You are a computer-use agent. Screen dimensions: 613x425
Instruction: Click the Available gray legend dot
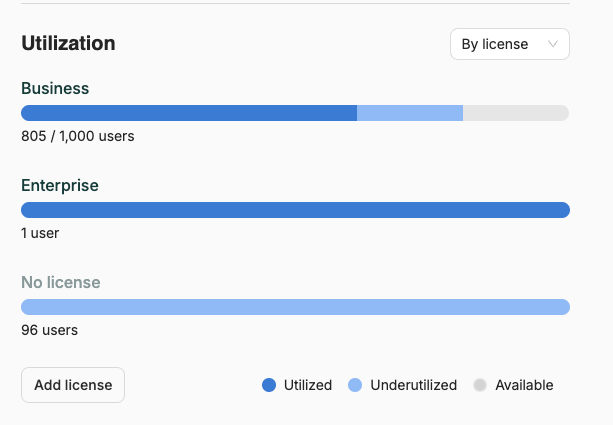[x=480, y=385]
